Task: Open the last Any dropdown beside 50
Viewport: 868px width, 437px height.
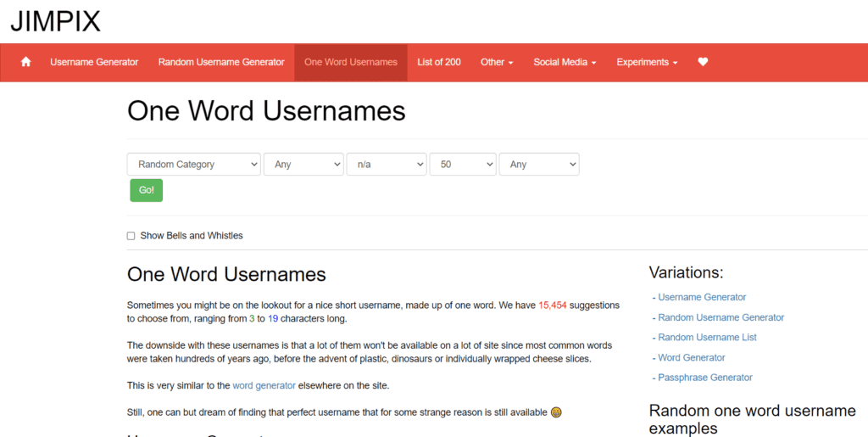Action: coord(538,165)
